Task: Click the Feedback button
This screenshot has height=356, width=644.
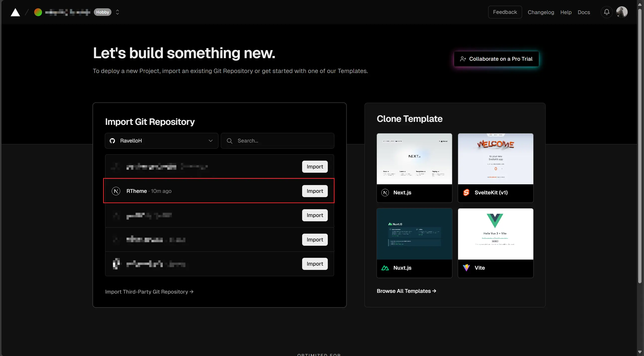Action: click(x=505, y=12)
